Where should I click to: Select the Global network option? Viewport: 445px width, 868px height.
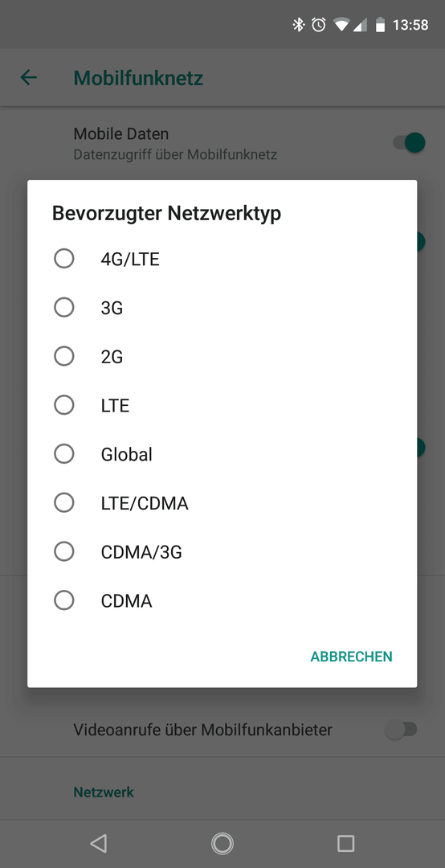tap(222, 454)
